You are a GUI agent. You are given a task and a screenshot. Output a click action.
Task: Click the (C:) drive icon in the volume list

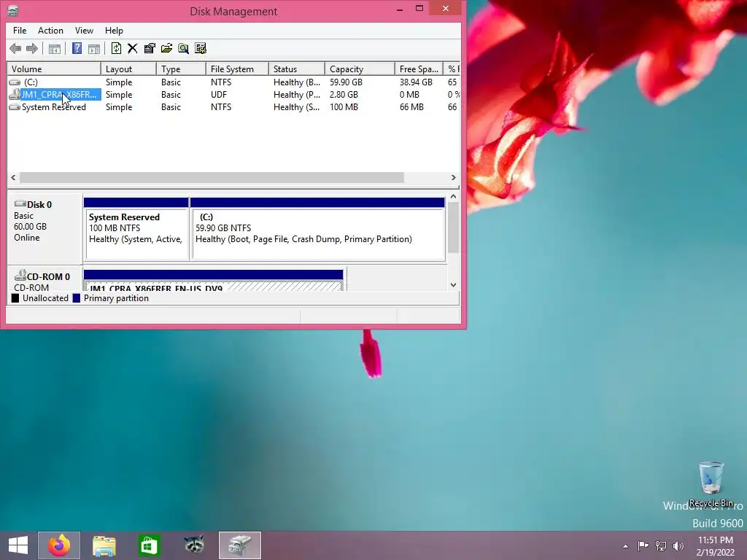(15, 82)
